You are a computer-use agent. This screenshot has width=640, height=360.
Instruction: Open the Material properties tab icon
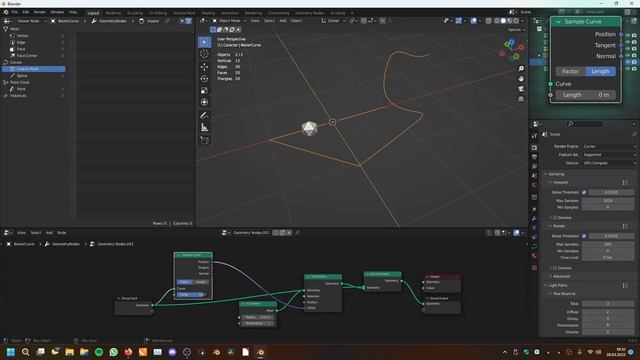[534, 256]
